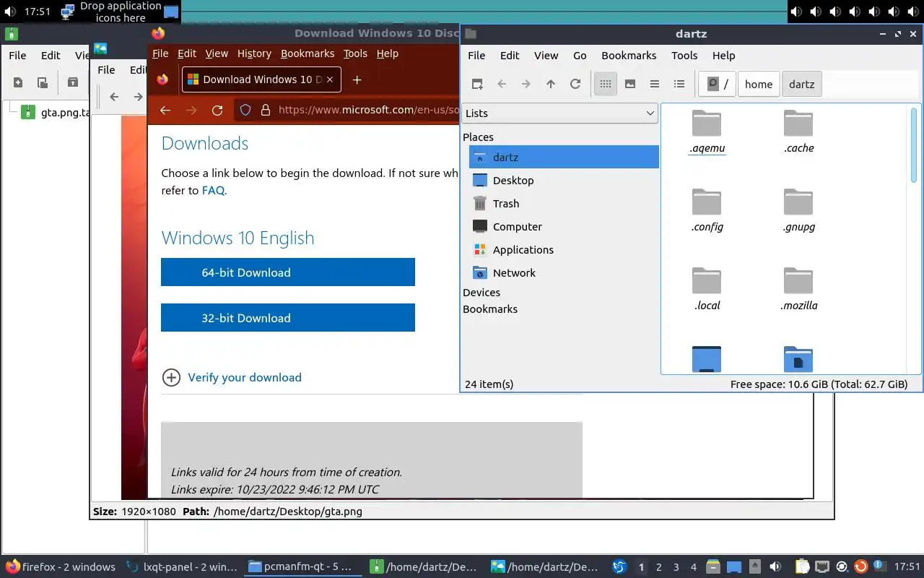Select the .config folder
924x578 pixels.
click(x=707, y=210)
